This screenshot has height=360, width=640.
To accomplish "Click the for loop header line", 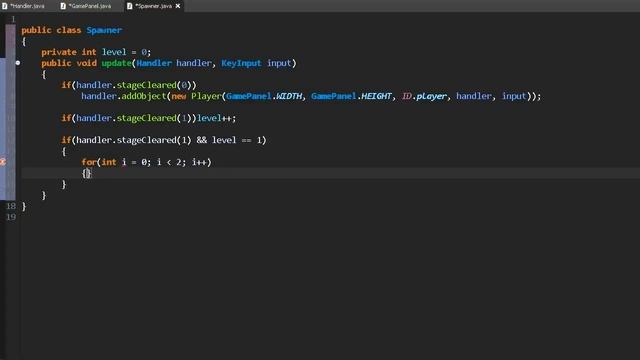I will (x=146, y=162).
